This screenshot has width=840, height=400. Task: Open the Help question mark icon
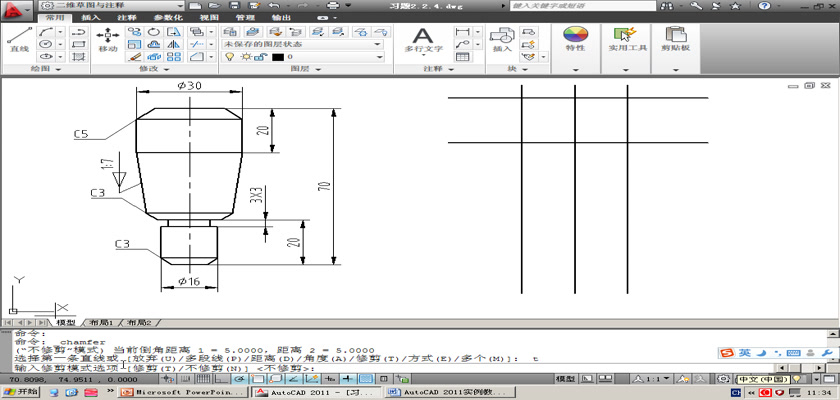click(x=764, y=6)
